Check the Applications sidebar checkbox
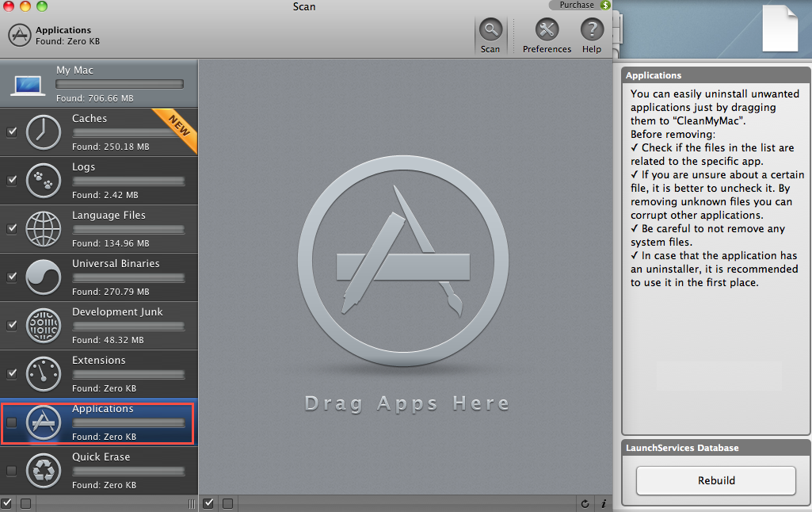812x512 pixels. 12,422
